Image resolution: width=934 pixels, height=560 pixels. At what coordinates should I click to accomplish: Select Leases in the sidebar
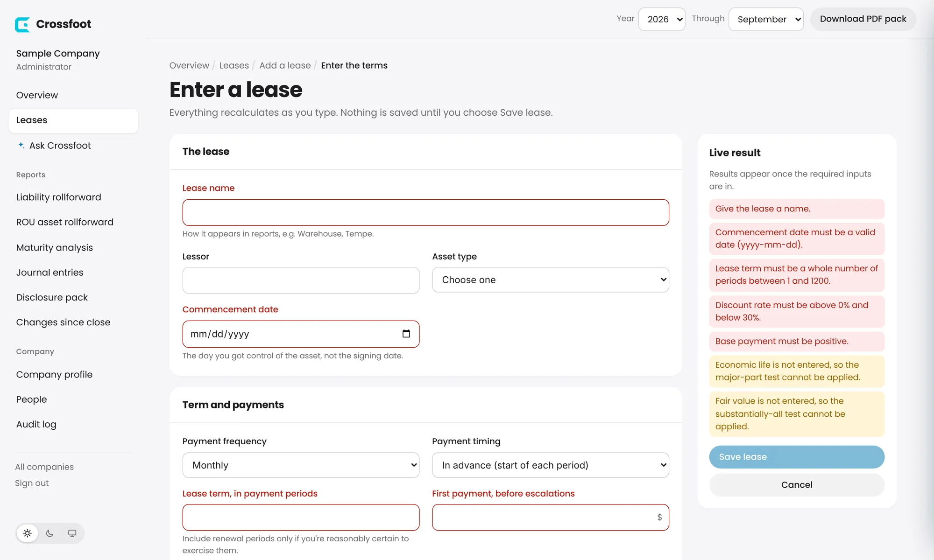pyautogui.click(x=73, y=120)
